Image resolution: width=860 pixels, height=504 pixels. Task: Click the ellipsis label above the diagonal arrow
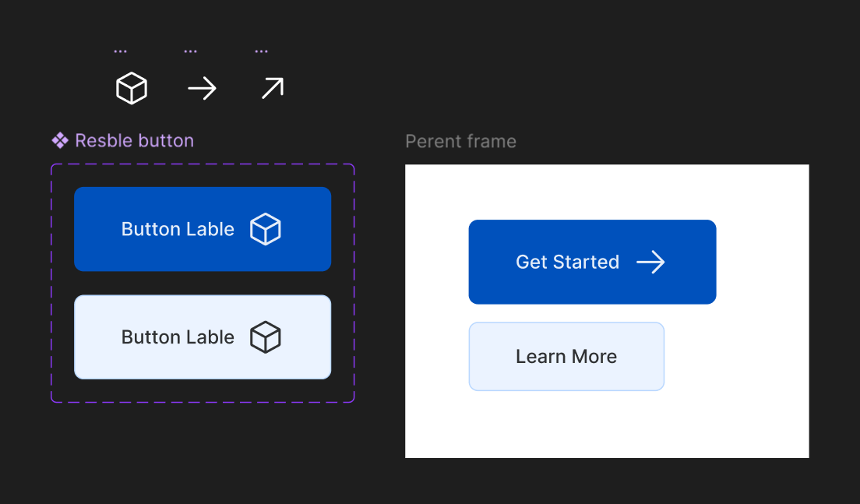(261, 51)
